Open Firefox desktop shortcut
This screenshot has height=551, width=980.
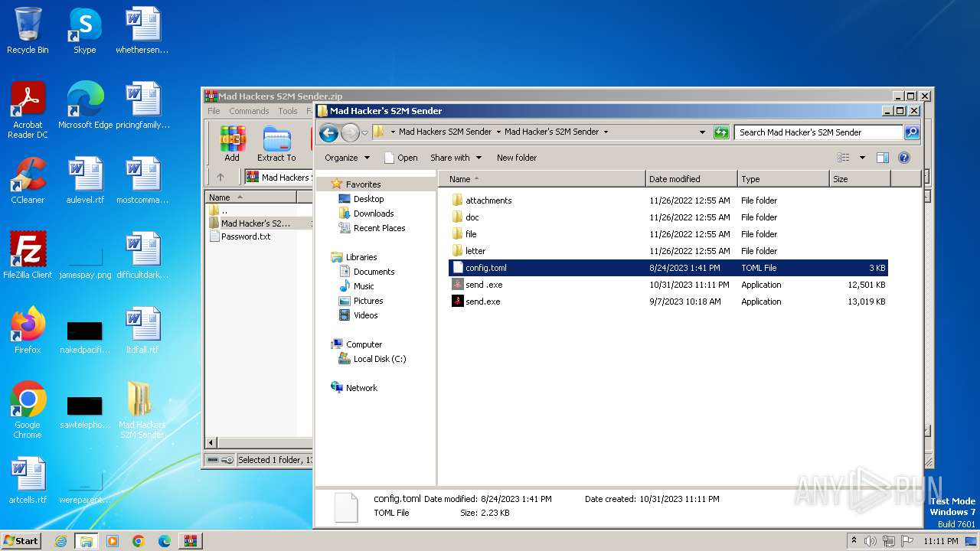tap(28, 330)
